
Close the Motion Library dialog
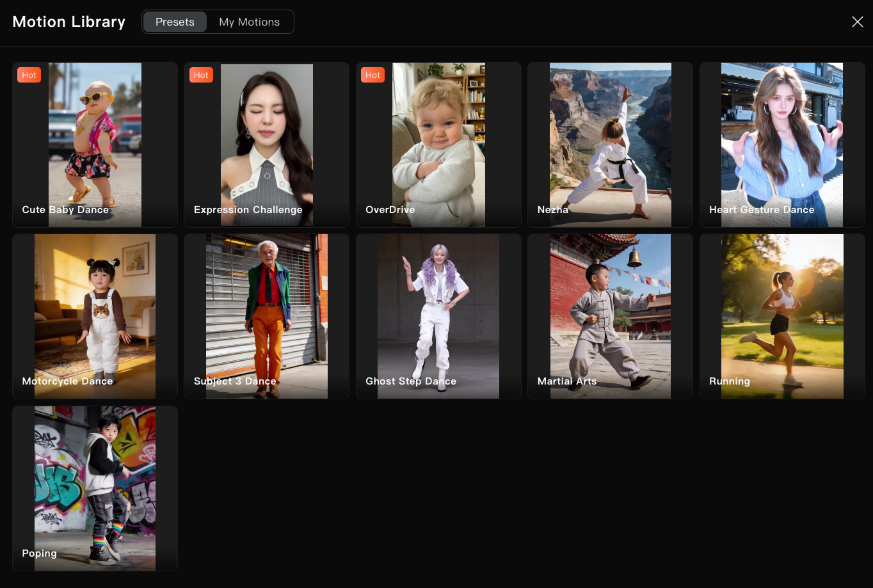point(858,22)
